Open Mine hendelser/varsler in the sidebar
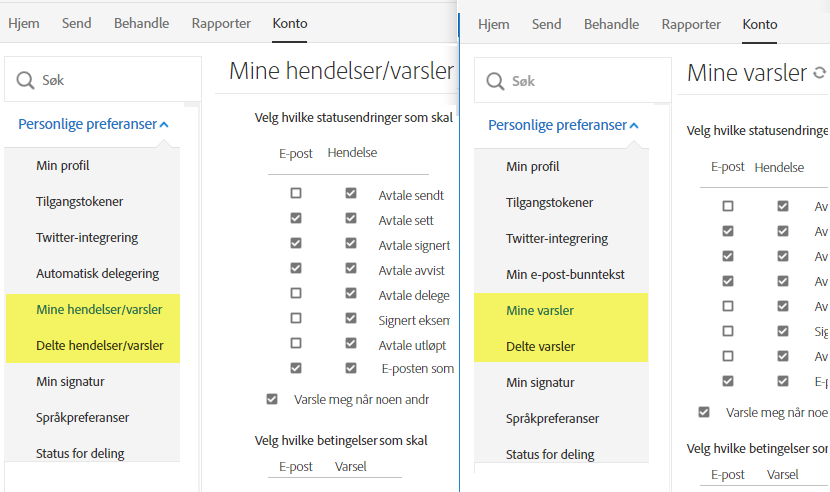The height and width of the screenshot is (492, 830). pyautogui.click(x=99, y=309)
